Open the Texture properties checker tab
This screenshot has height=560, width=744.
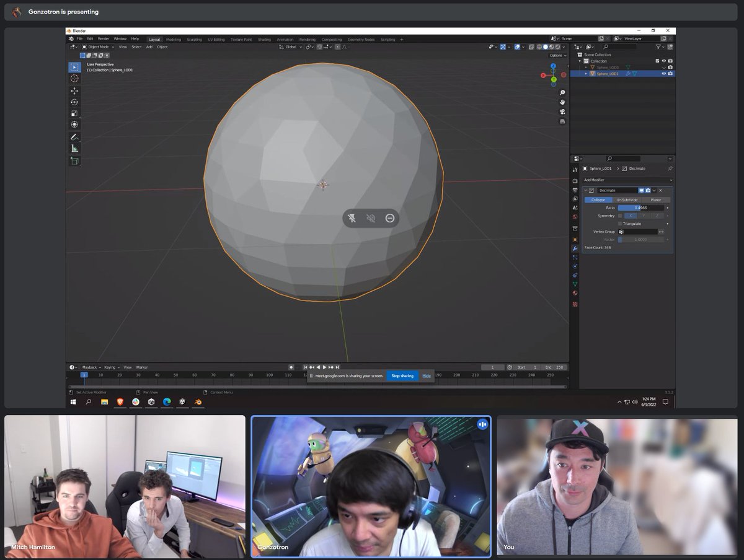[575, 304]
